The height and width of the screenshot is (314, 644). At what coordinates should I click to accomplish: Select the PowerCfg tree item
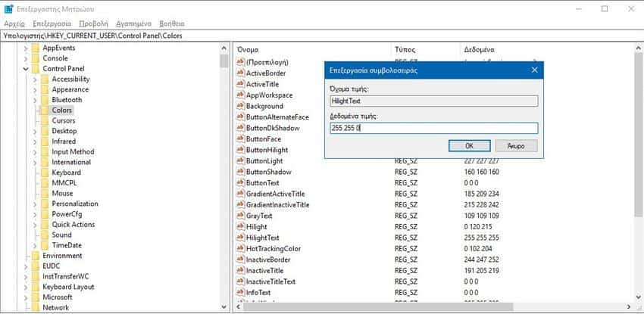tap(67, 214)
